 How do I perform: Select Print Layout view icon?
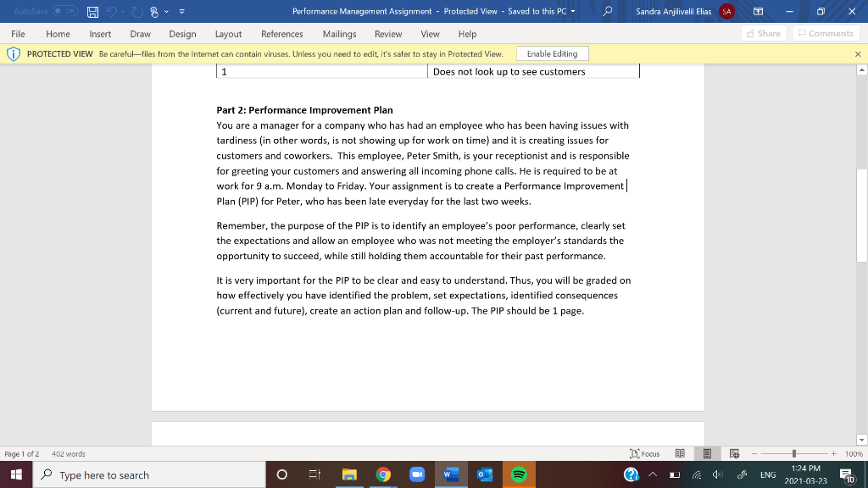[x=706, y=453]
